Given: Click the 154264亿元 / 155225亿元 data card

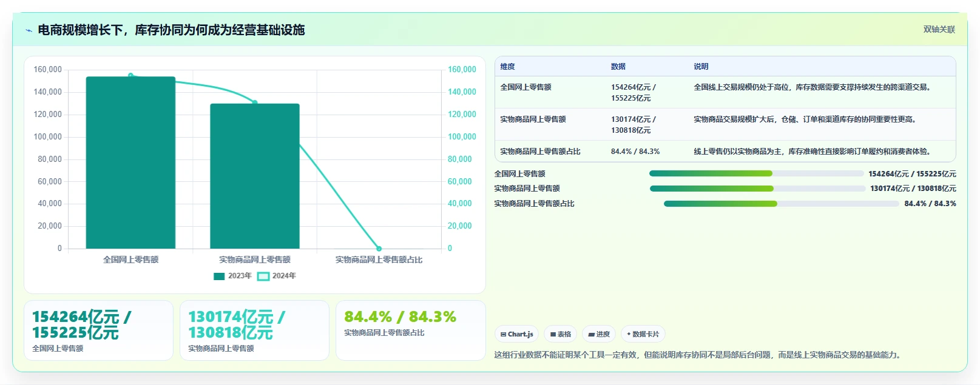Looking at the screenshot, I should 98,330.
